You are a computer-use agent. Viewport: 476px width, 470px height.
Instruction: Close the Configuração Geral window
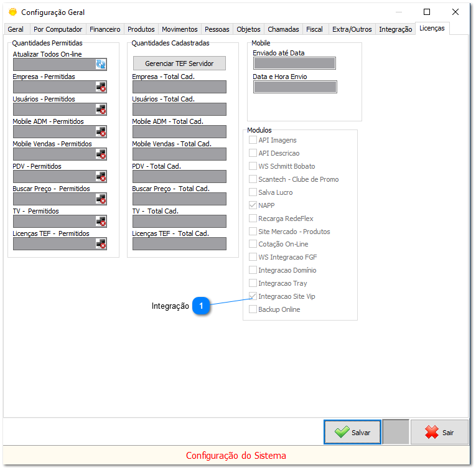click(x=455, y=12)
